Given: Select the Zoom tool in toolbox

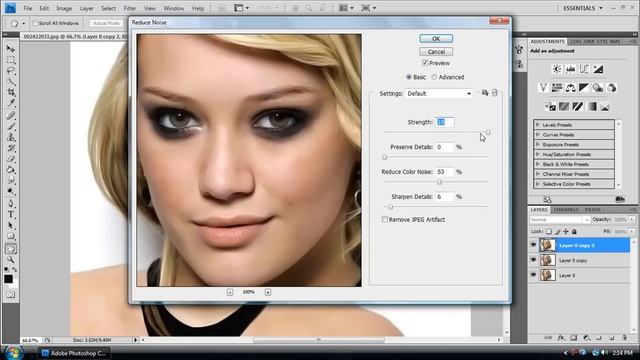Looking at the screenshot, I should (11, 259).
